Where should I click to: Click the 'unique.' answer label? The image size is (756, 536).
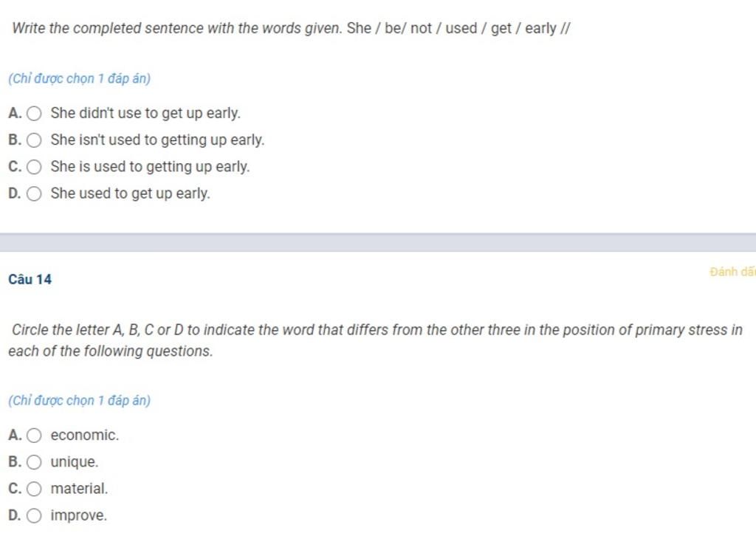[x=75, y=461]
